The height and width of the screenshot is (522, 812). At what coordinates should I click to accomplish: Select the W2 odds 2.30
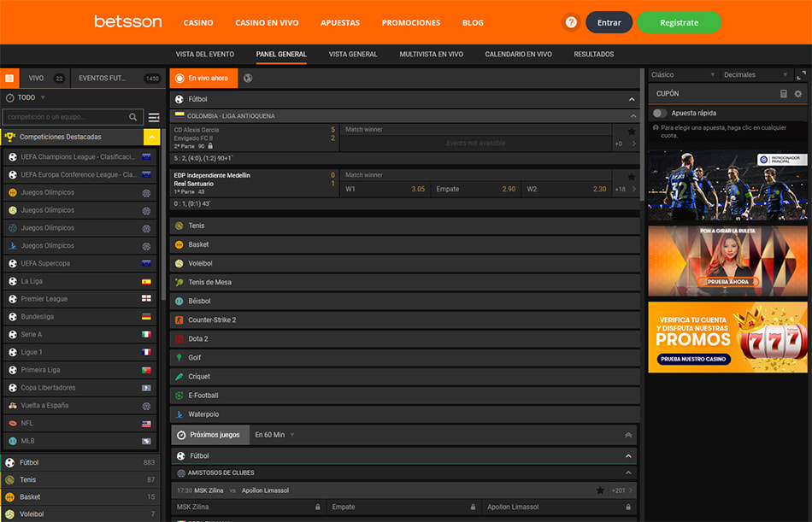(x=567, y=189)
